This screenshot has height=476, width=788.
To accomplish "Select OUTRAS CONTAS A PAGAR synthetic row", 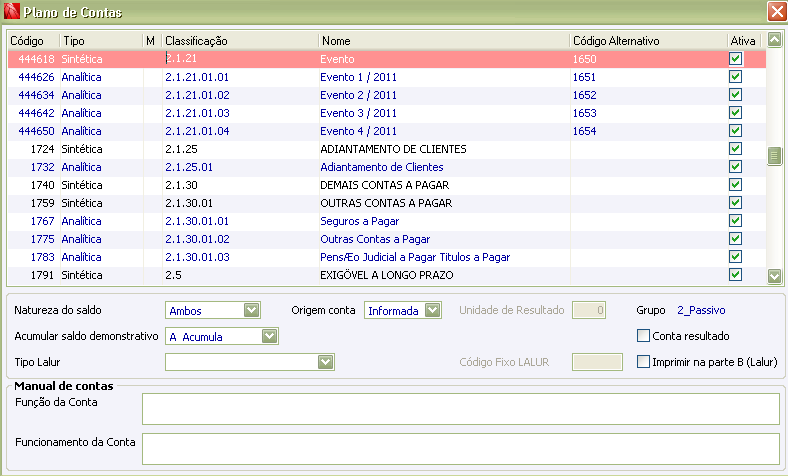I will pyautogui.click(x=386, y=203).
